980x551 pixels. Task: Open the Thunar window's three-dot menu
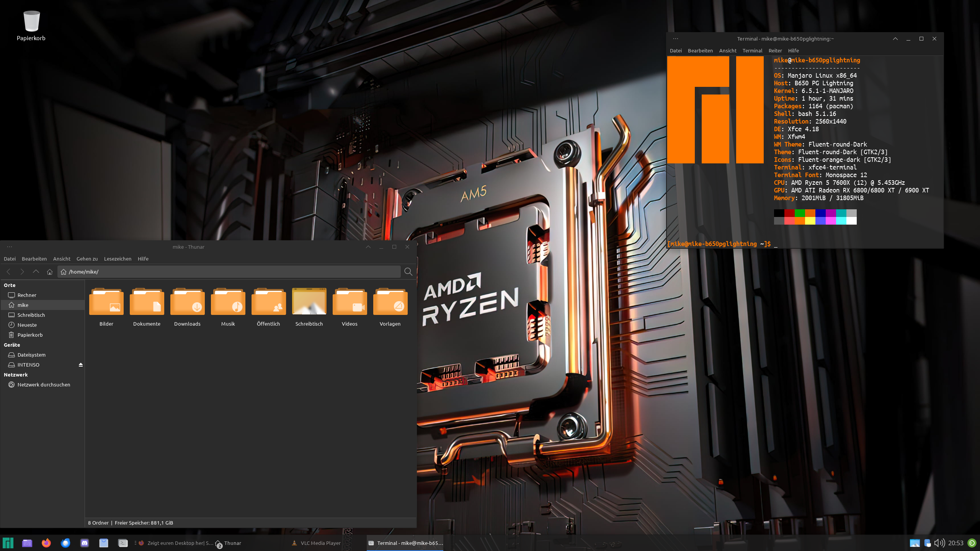tap(10, 247)
